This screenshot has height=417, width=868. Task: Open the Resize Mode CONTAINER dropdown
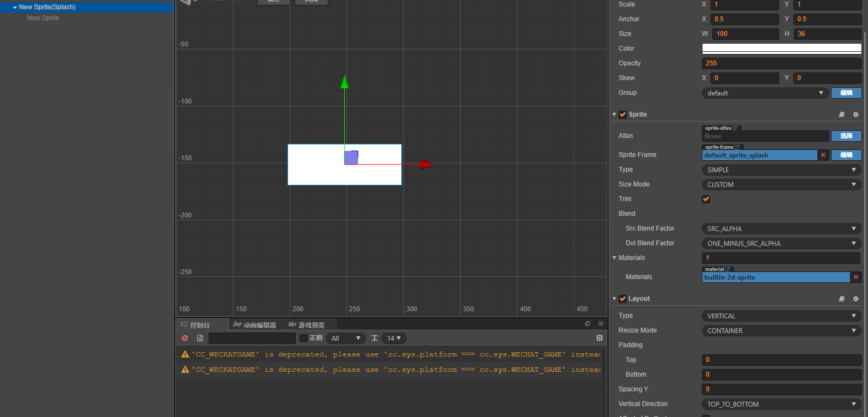click(x=781, y=331)
